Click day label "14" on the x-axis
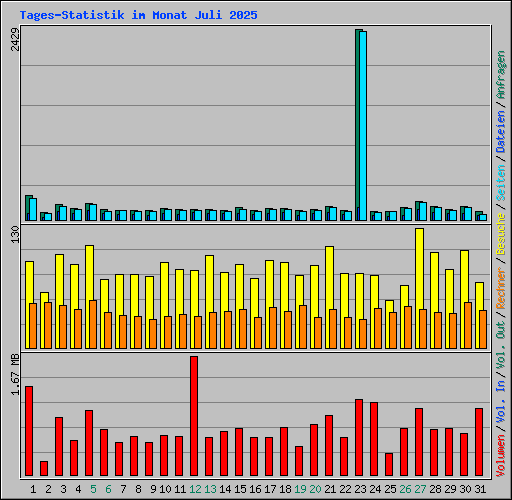This screenshot has height=500, width=512. tap(225, 489)
